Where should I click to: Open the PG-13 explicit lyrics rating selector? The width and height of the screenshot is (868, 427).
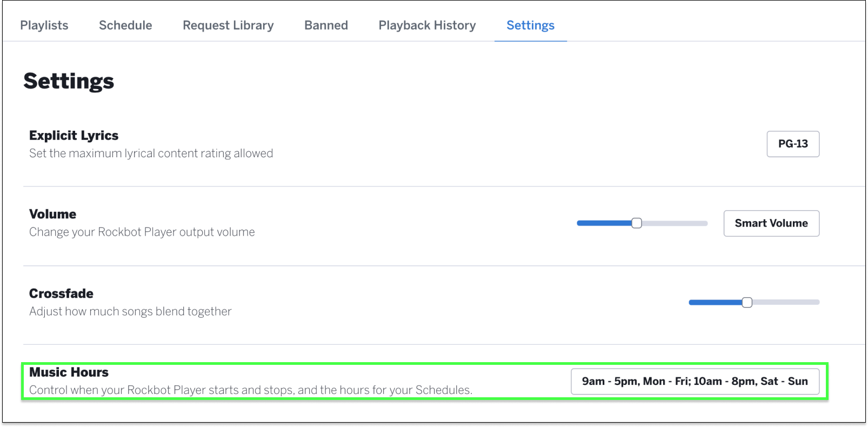[793, 144]
